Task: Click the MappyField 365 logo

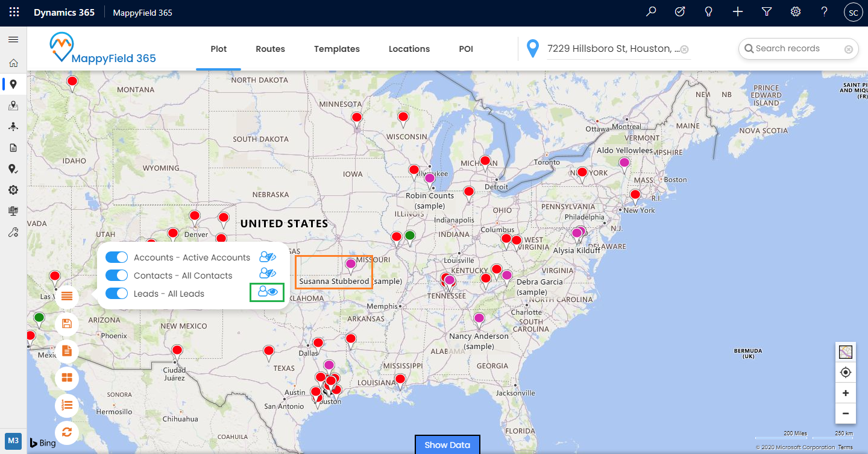Action: click(102, 49)
